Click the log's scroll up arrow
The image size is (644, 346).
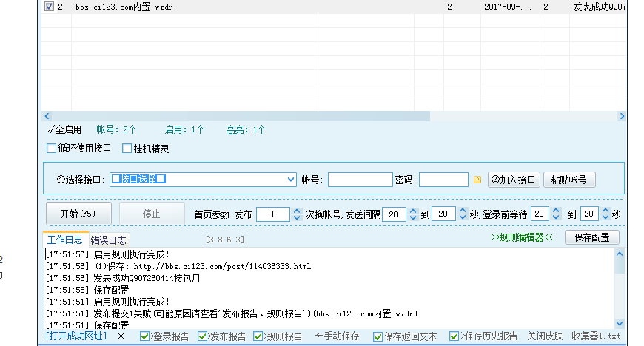tap(620, 254)
